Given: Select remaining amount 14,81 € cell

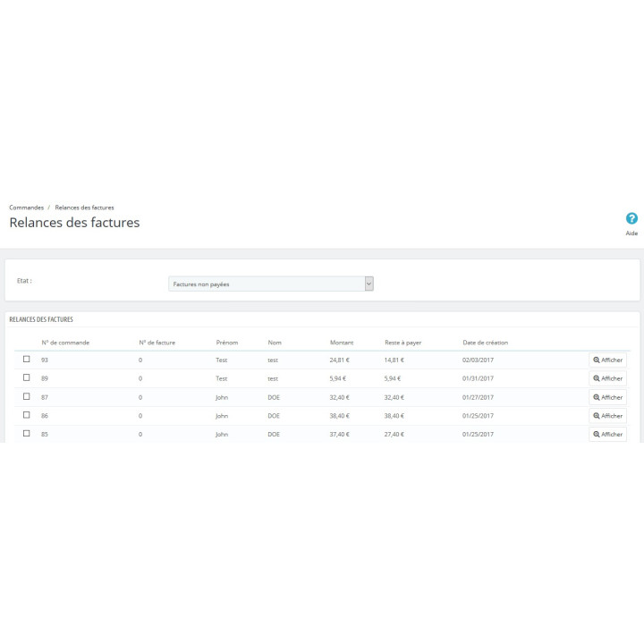Looking at the screenshot, I should (x=394, y=360).
